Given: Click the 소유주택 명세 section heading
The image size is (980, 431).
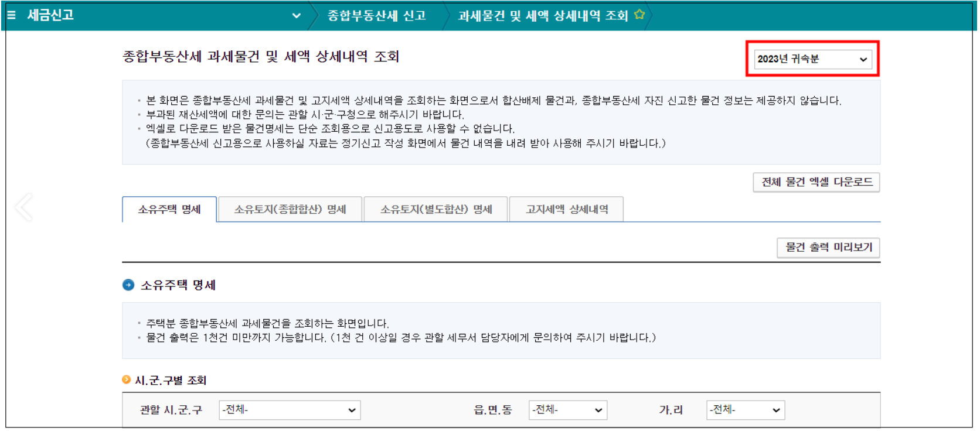Looking at the screenshot, I should pos(178,285).
